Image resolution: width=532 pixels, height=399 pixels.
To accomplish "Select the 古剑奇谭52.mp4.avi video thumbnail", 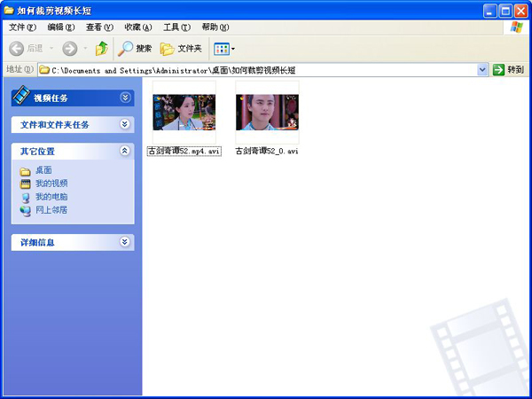I will [x=184, y=113].
